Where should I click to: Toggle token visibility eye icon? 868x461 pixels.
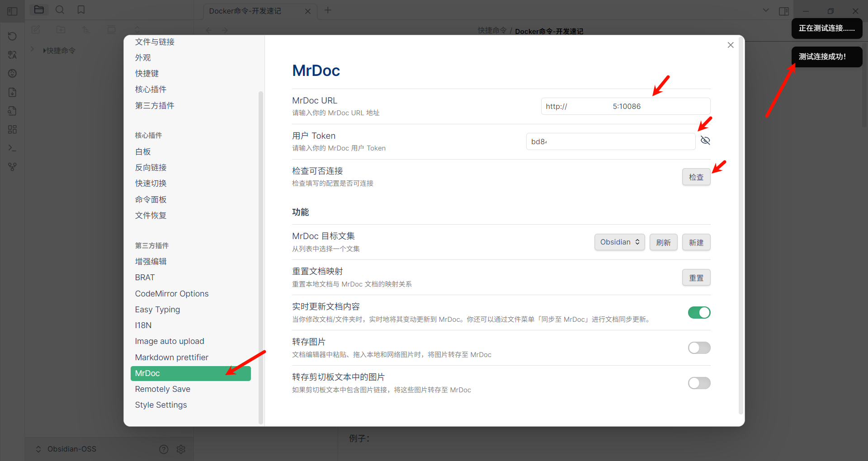[705, 141]
